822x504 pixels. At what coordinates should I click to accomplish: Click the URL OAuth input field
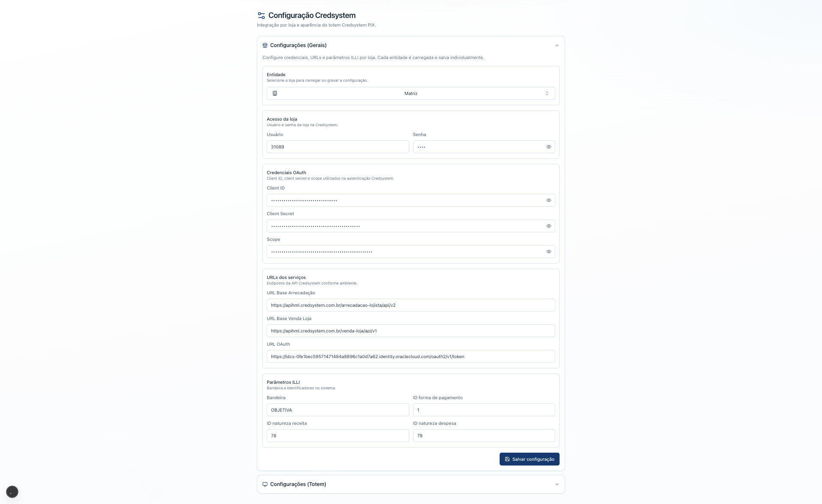tap(411, 356)
